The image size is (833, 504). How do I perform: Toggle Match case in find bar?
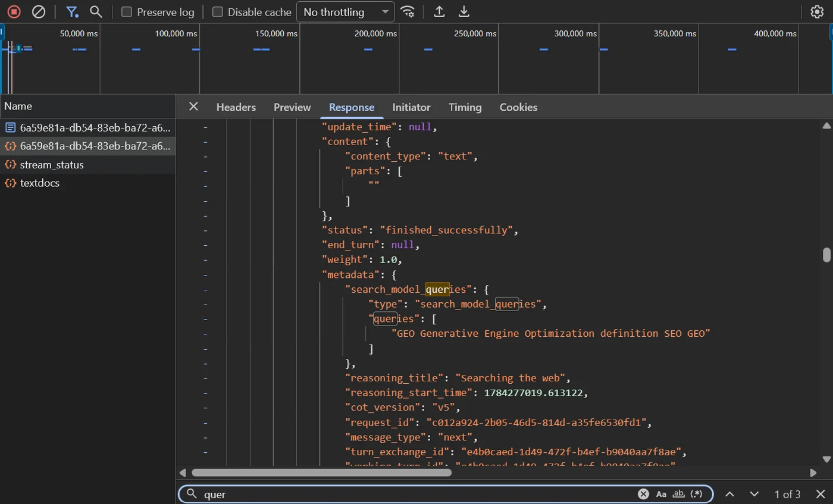click(661, 494)
